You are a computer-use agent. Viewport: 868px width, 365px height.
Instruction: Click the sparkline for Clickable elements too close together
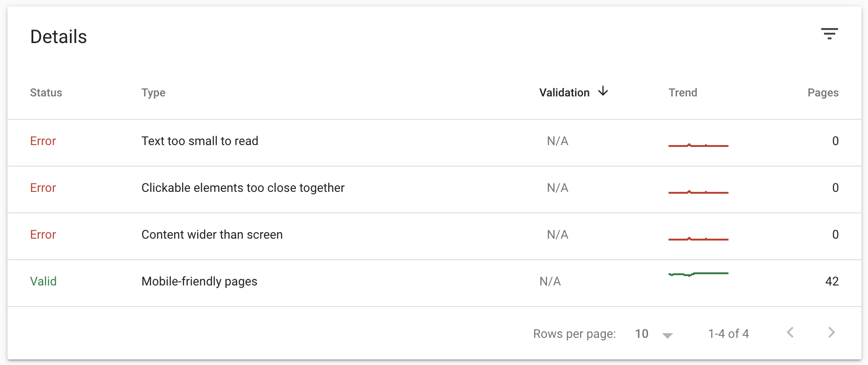click(698, 191)
